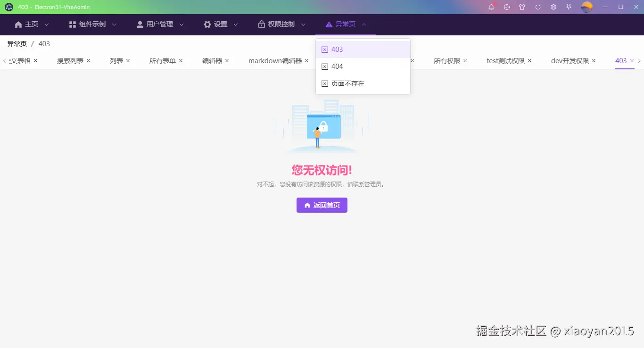
Task: Expand chevron next to 权限控制
Action: click(x=303, y=25)
